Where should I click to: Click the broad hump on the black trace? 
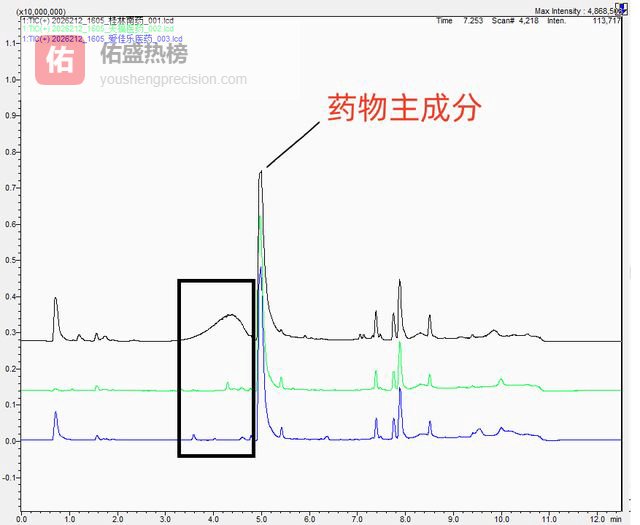click(x=231, y=316)
